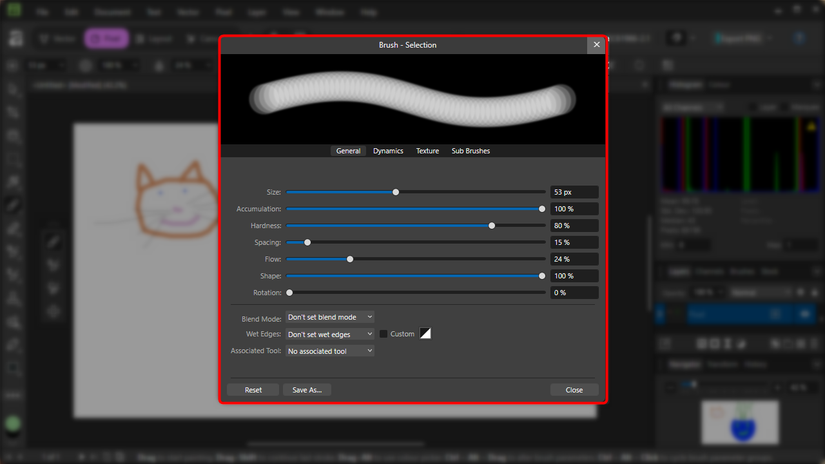
Task: Click the Spacing slider handle
Action: (307, 242)
